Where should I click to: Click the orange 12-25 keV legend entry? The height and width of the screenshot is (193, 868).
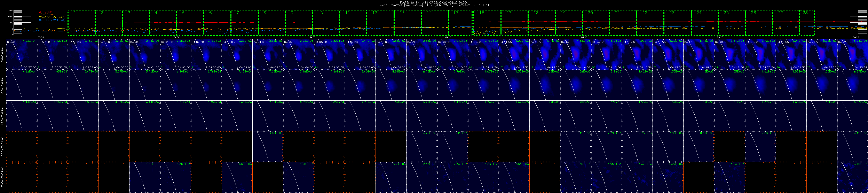[x=47, y=15]
